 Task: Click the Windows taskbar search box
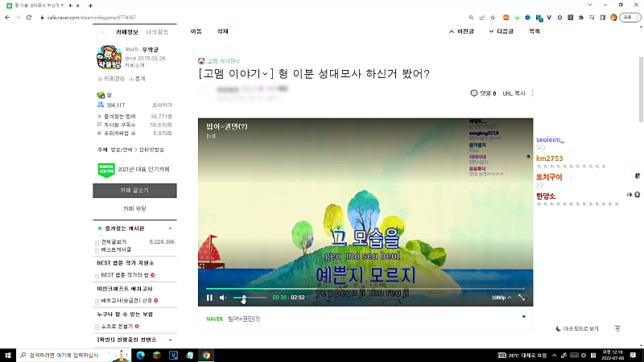[73, 356]
